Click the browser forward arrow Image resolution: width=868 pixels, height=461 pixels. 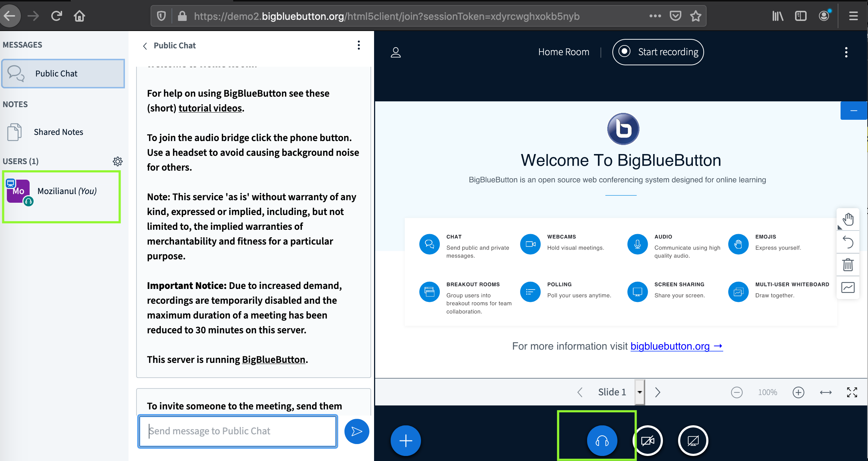point(34,16)
